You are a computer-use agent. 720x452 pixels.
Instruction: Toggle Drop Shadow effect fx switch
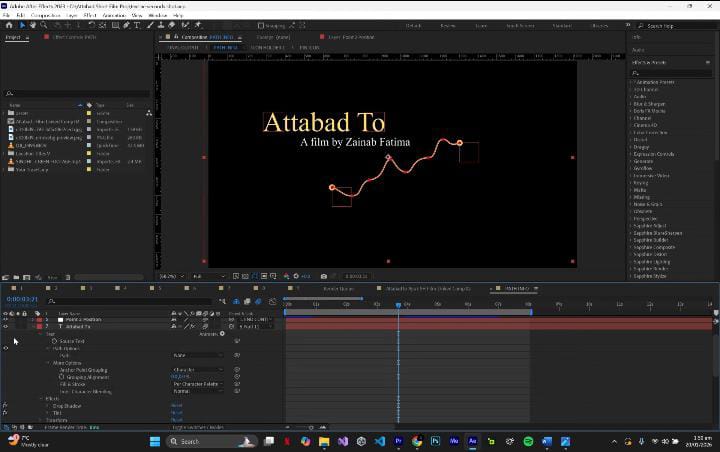pyautogui.click(x=6, y=405)
